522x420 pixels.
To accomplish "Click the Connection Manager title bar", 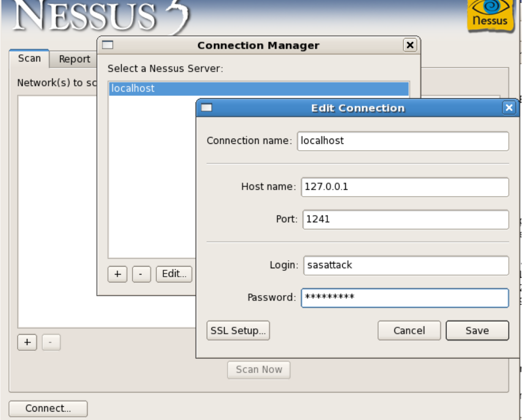I will 258,45.
